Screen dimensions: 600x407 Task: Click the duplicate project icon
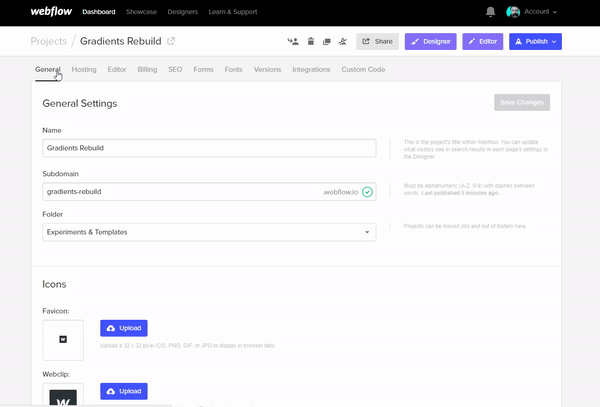point(326,41)
